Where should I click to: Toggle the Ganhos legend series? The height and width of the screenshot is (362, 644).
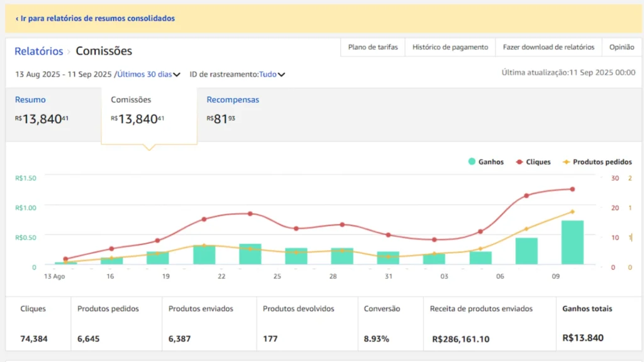coord(486,162)
